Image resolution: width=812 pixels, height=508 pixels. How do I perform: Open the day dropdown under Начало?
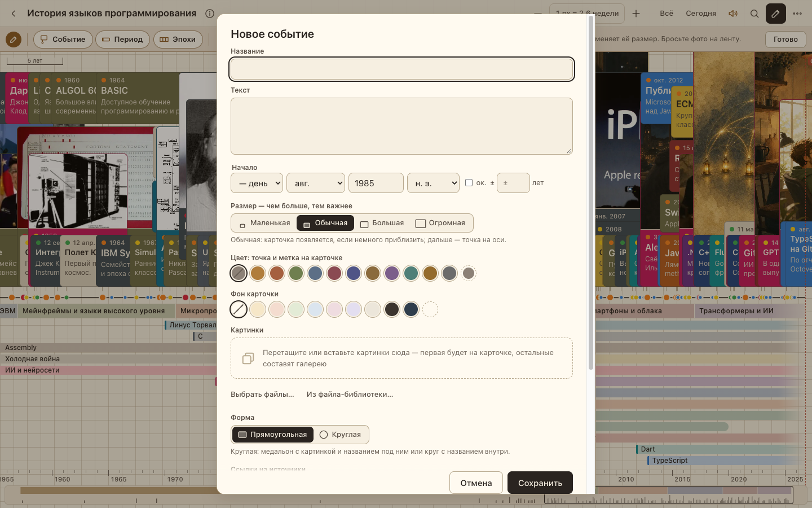[x=257, y=183]
